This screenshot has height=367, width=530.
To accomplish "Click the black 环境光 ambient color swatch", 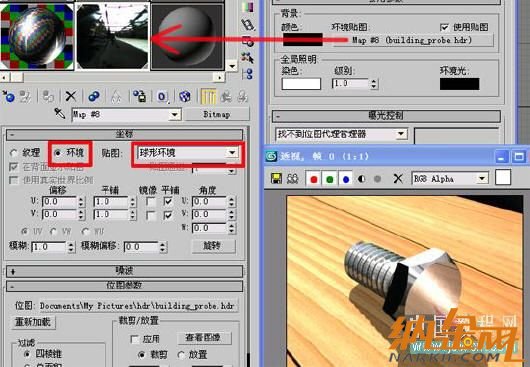I will pos(459,84).
